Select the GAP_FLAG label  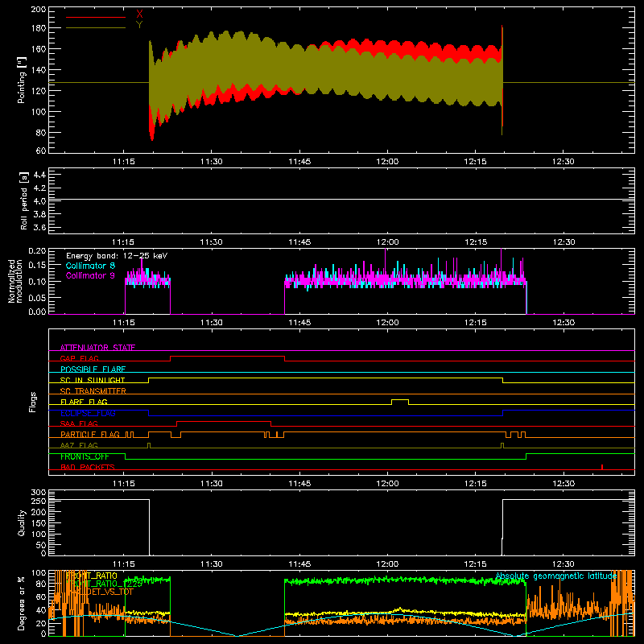(x=80, y=358)
